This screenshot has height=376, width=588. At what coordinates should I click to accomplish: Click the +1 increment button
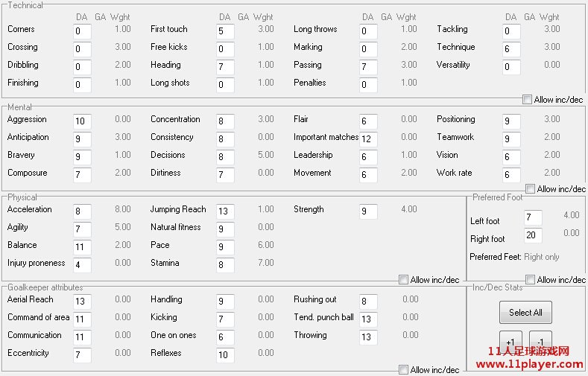point(510,342)
